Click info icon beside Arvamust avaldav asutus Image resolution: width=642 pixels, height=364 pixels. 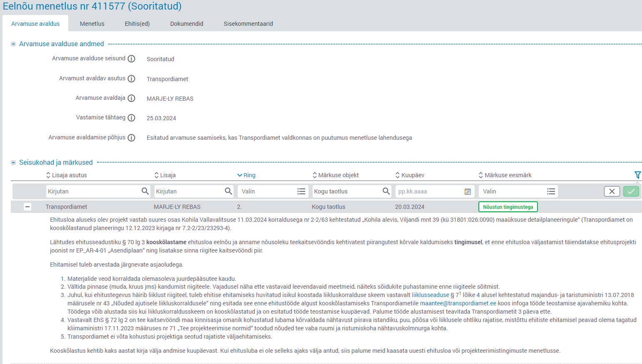coord(131,79)
